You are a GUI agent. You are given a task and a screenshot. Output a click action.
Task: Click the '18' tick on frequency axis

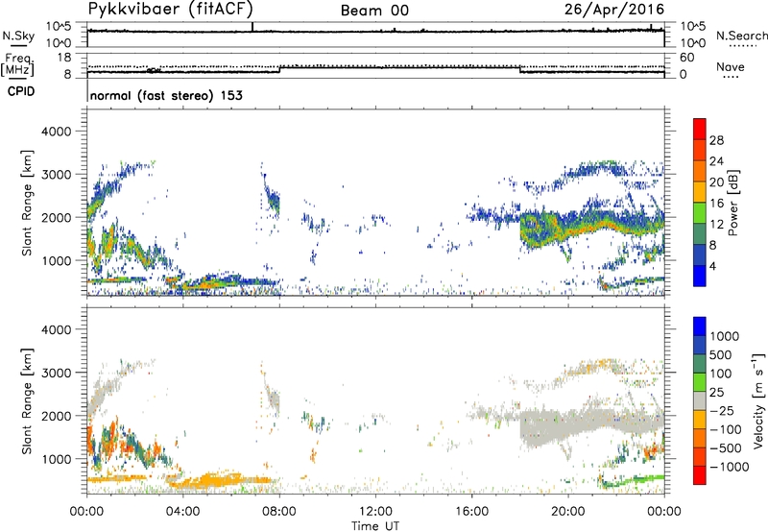click(x=64, y=58)
